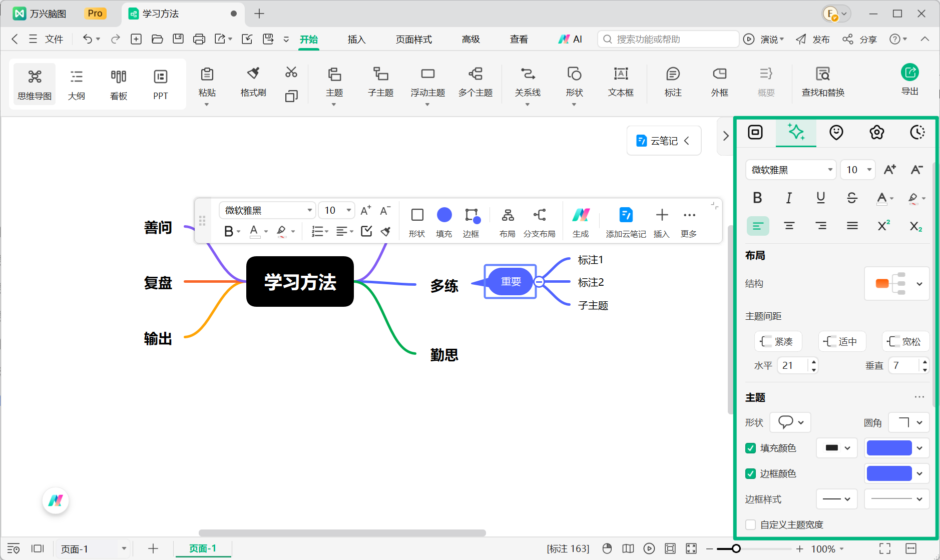Screen dimensions: 940x560
Task: Click the Print icon in the top toolbar
Action: 199,39
